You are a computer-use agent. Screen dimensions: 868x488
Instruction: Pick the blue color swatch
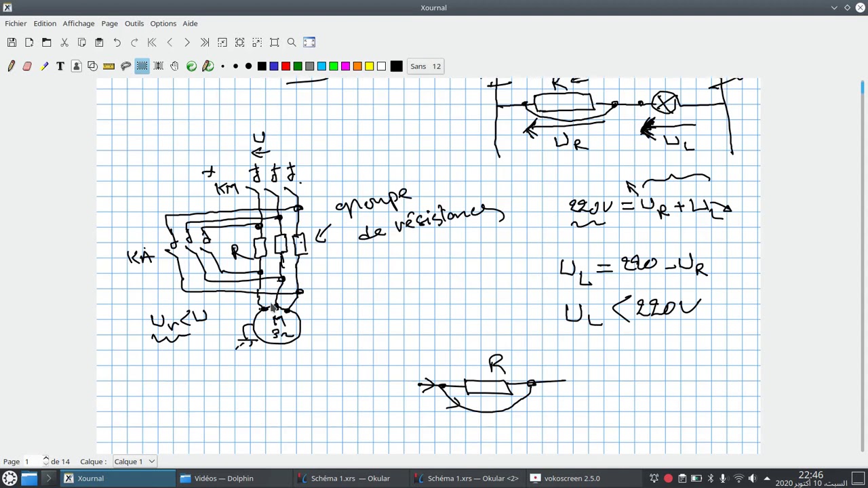pyautogui.click(x=274, y=66)
